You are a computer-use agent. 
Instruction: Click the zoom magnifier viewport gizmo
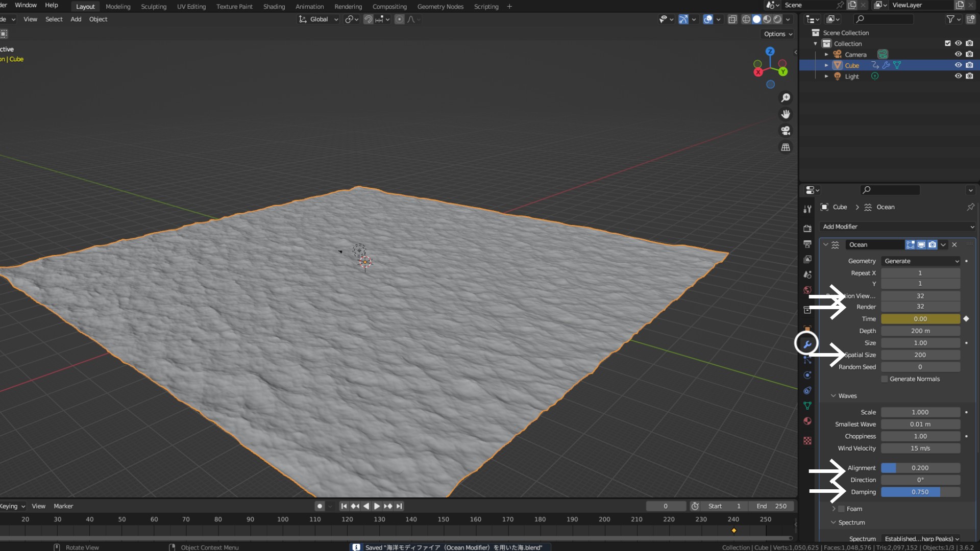(786, 97)
